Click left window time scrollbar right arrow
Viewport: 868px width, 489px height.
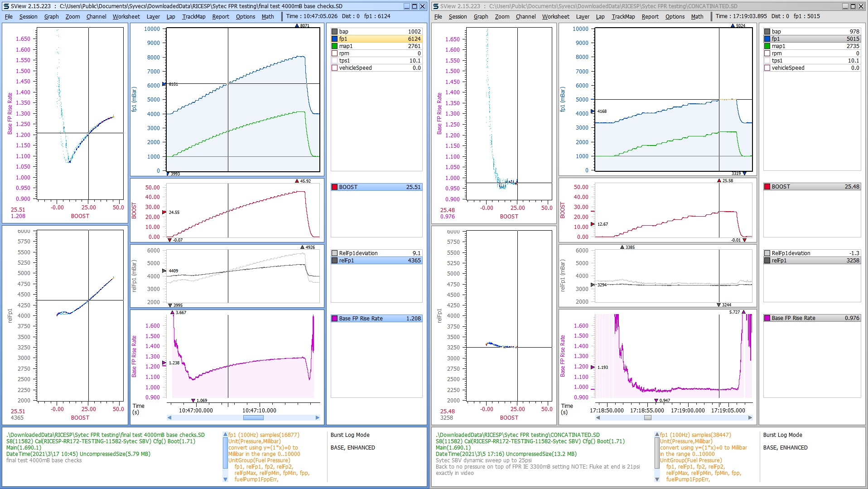click(x=318, y=418)
